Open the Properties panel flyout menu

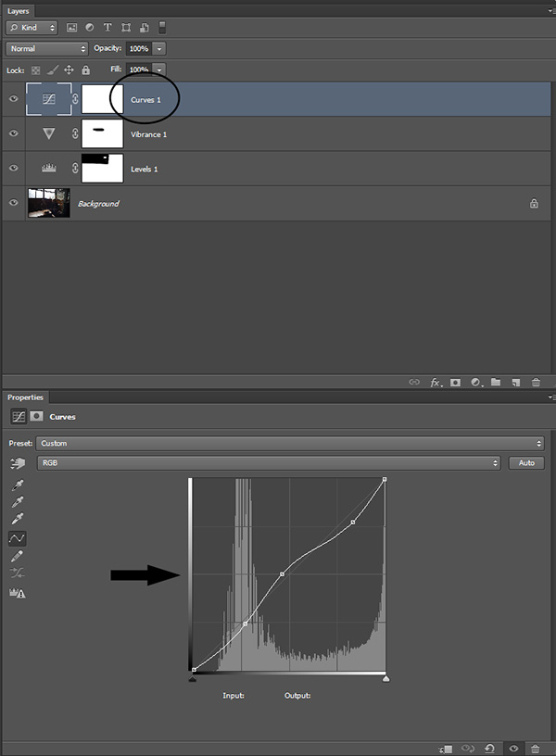click(x=551, y=397)
